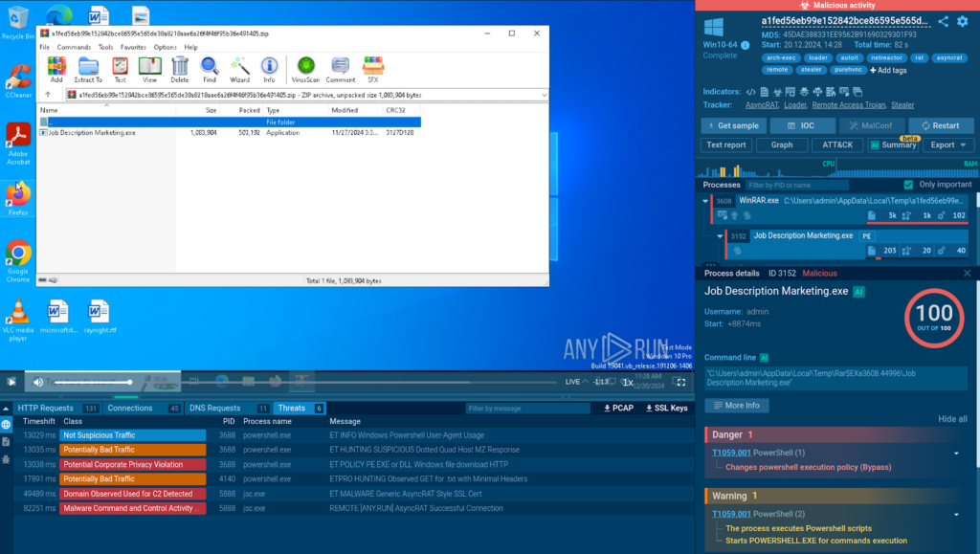Expand the Danger T1059.001 PowerShell entry

pos(955,453)
